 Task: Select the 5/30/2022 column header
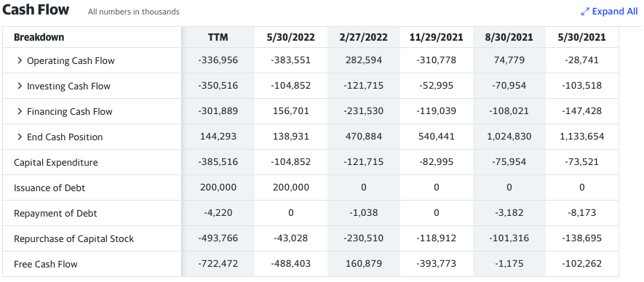tap(291, 37)
